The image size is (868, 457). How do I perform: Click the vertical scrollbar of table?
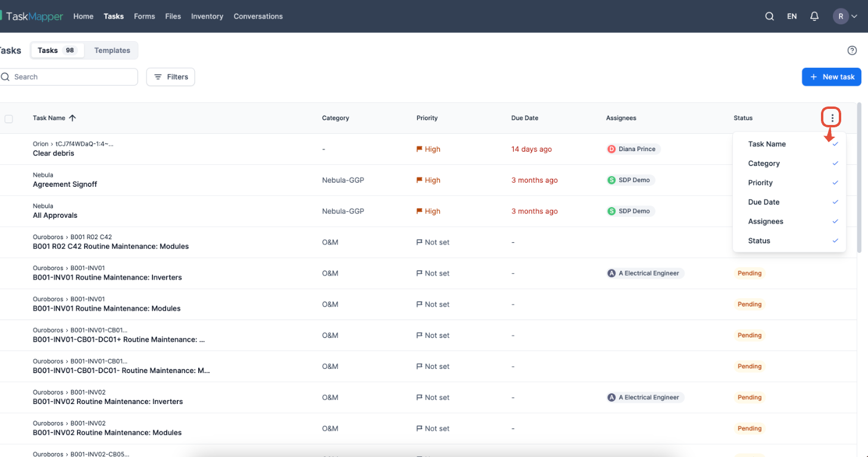tap(859, 179)
